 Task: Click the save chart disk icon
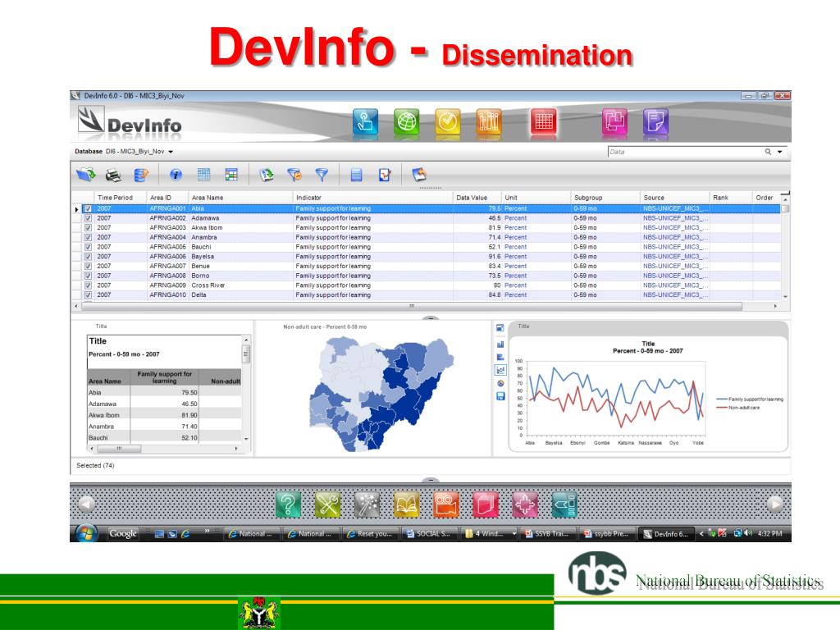pos(500,396)
